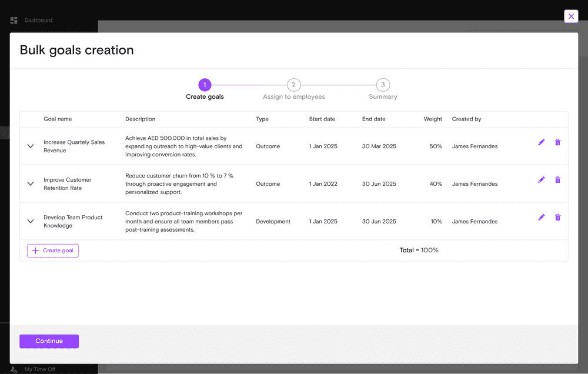Open My Time Off in sidebar

pyautogui.click(x=39, y=369)
